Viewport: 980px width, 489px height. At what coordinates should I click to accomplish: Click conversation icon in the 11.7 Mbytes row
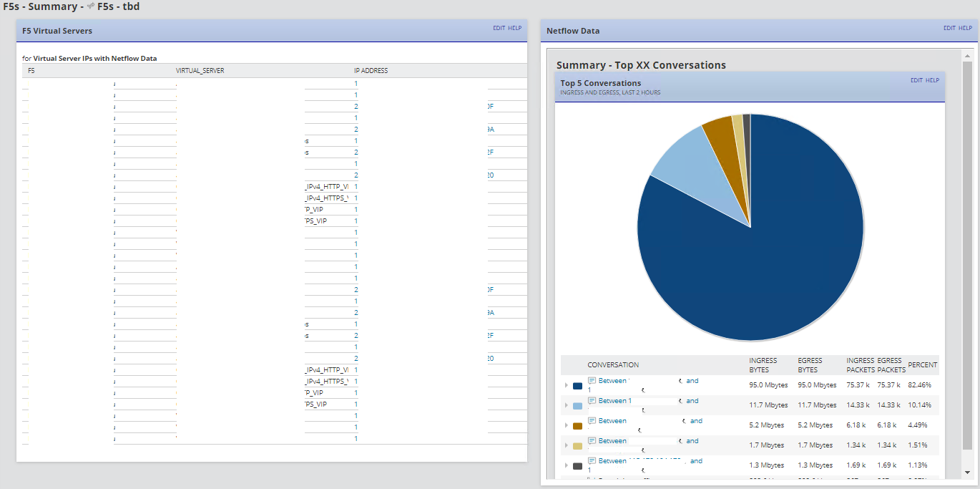point(592,401)
